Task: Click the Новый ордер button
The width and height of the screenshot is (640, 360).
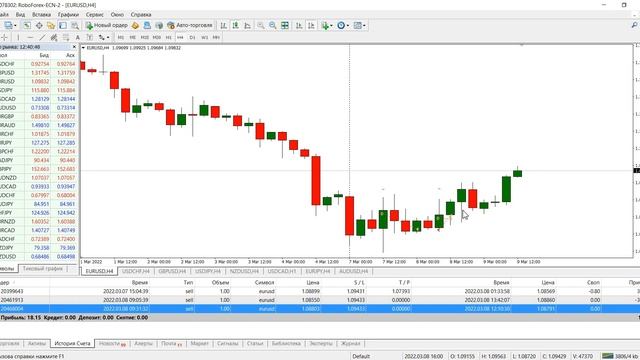Action: click(107, 25)
